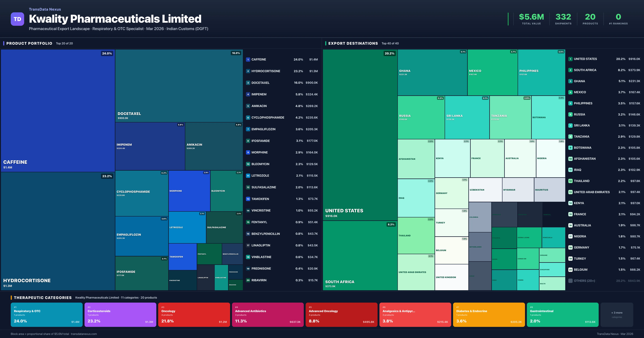The width and height of the screenshot is (644, 338).
Task: Open the Top 40 of 40 selector
Action: [x=390, y=43]
